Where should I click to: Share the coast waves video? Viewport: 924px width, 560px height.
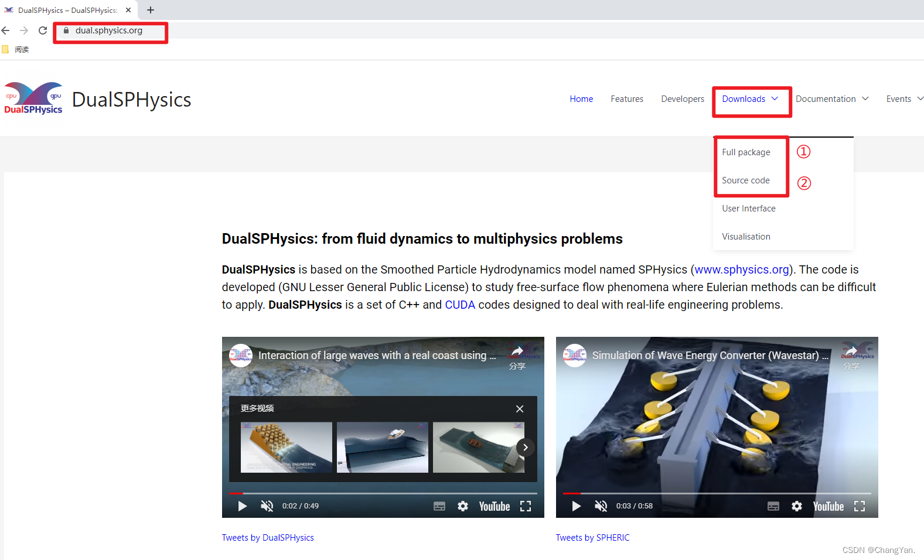click(517, 357)
